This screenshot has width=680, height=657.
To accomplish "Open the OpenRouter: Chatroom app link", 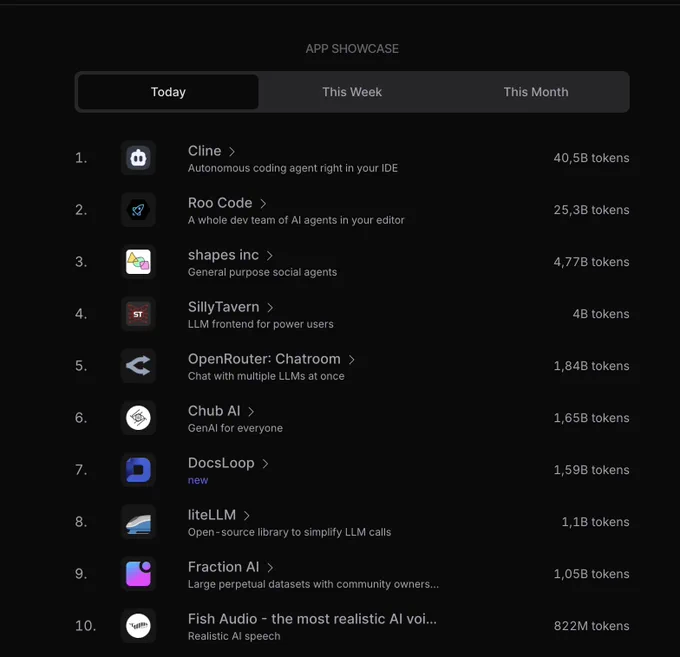I will [x=264, y=359].
